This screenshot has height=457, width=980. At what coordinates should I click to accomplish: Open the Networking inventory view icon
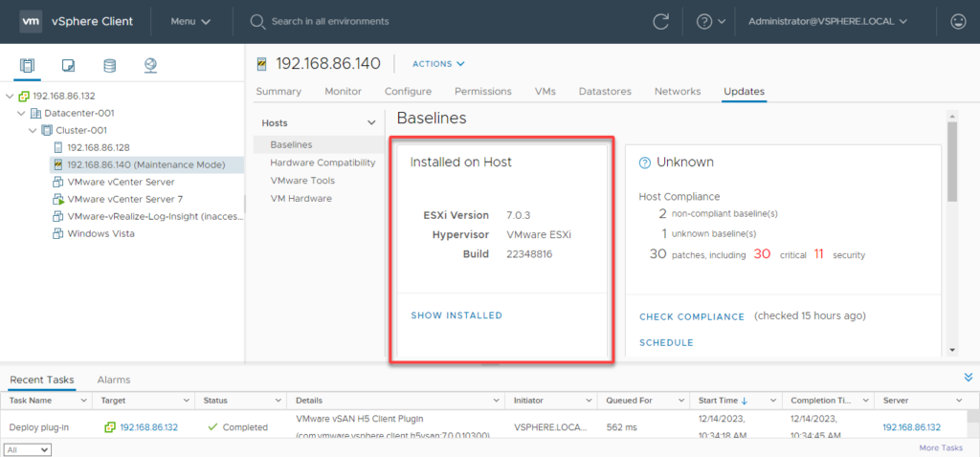coord(150,66)
